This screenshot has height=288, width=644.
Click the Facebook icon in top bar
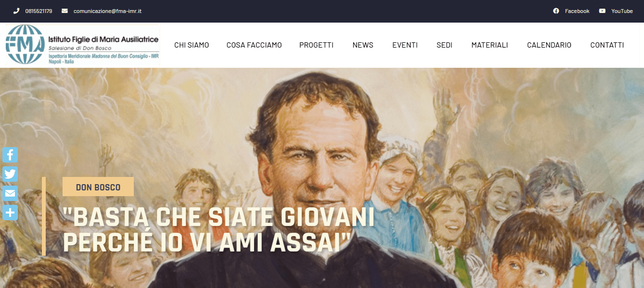tap(556, 11)
